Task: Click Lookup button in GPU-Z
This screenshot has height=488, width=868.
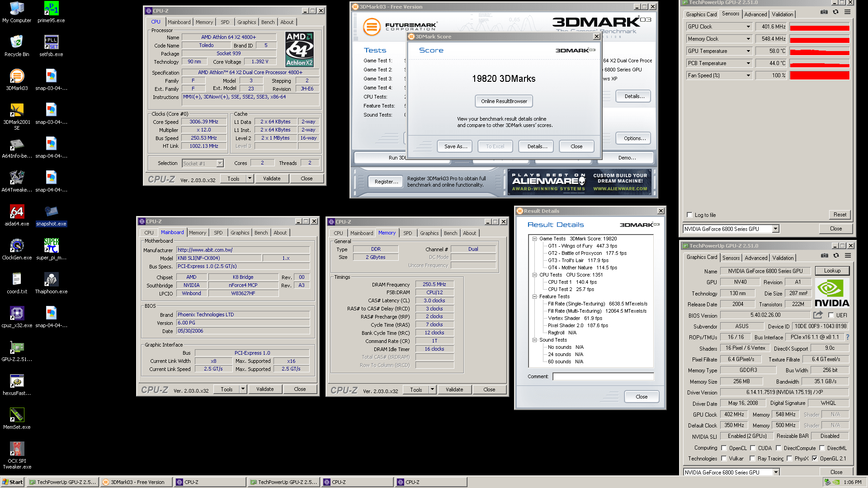Action: click(832, 271)
